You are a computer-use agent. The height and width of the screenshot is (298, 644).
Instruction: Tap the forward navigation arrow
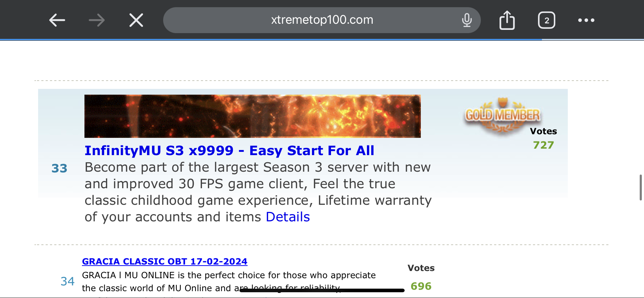97,20
